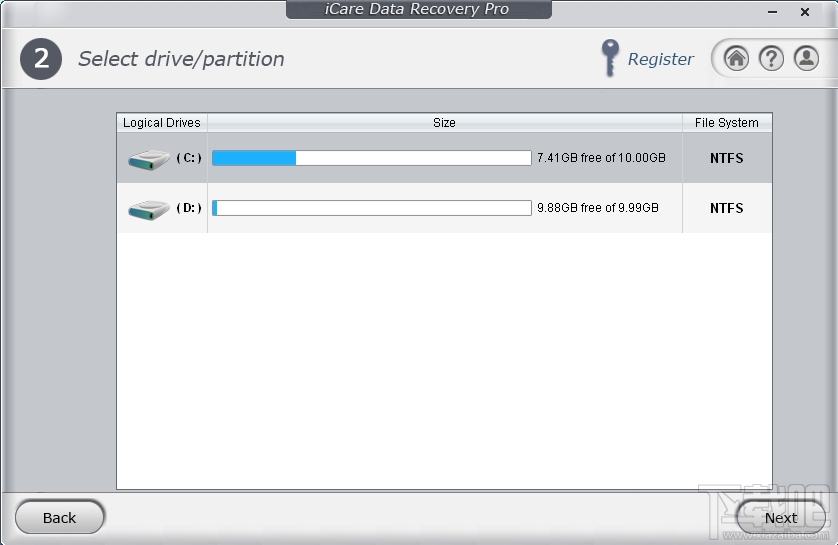Screen dimensions: 838x545
Task: Minimize the iCare Data Recovery window
Action: click(772, 12)
